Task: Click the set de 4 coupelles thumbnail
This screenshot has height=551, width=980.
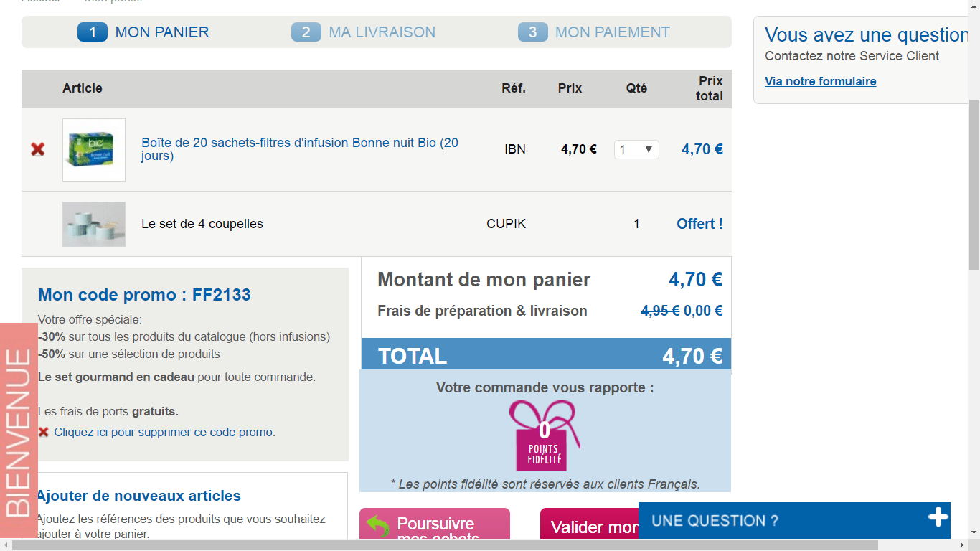Action: coord(94,224)
